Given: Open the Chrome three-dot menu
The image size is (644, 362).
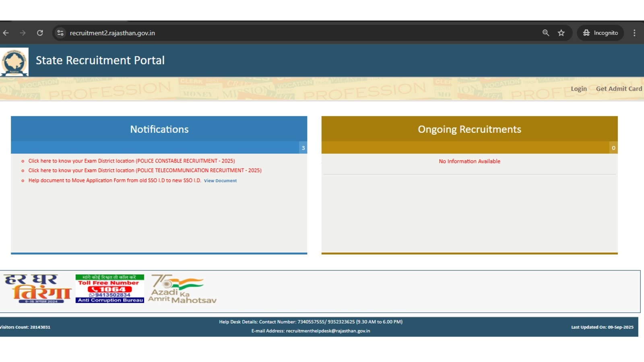Looking at the screenshot, I should pos(635,33).
